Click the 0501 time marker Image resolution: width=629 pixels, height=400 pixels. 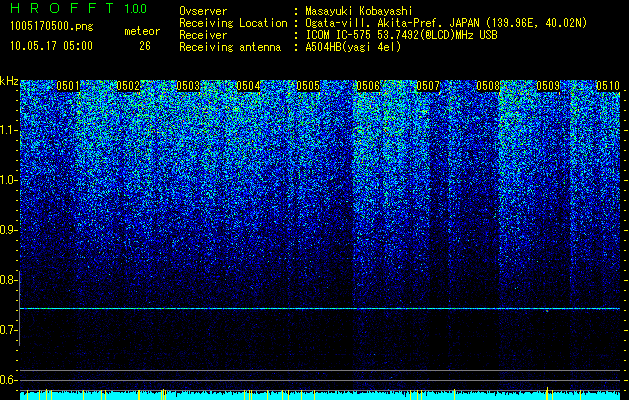point(68,86)
